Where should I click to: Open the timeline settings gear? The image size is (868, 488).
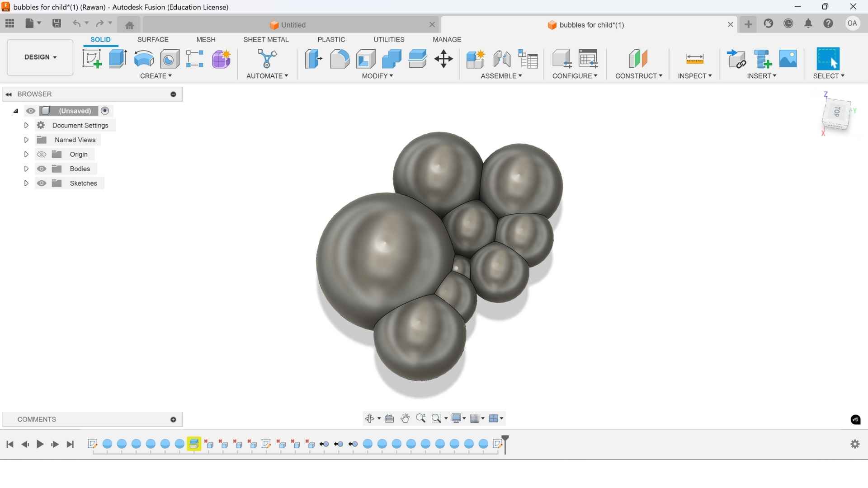[854, 444]
